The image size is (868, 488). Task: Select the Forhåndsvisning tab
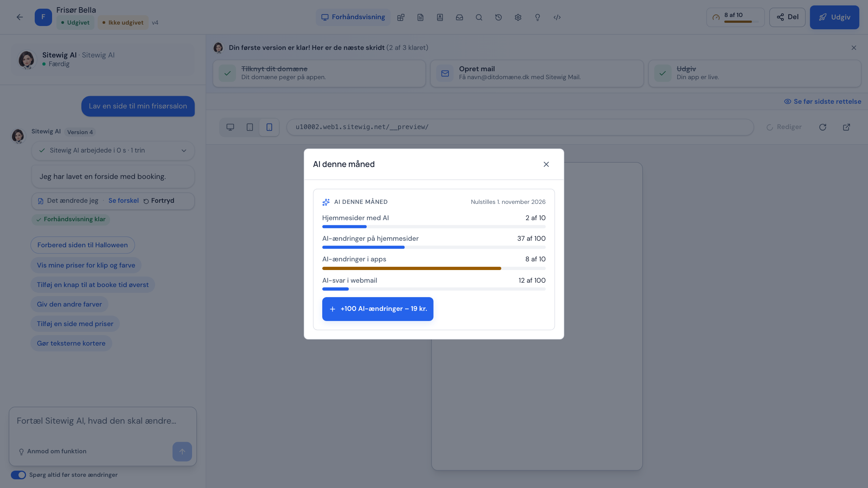click(353, 17)
